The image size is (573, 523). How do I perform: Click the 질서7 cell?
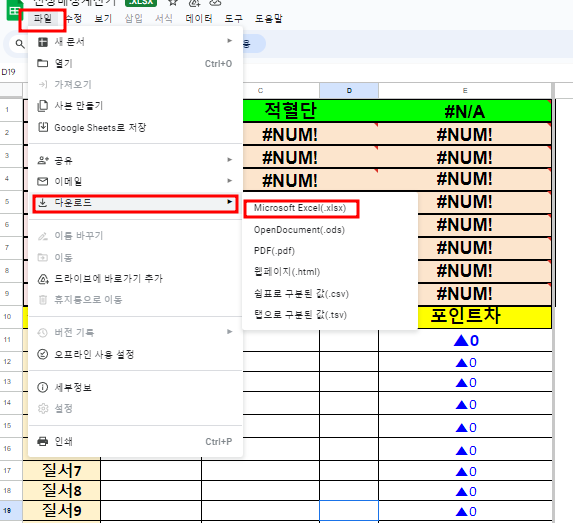(61, 470)
